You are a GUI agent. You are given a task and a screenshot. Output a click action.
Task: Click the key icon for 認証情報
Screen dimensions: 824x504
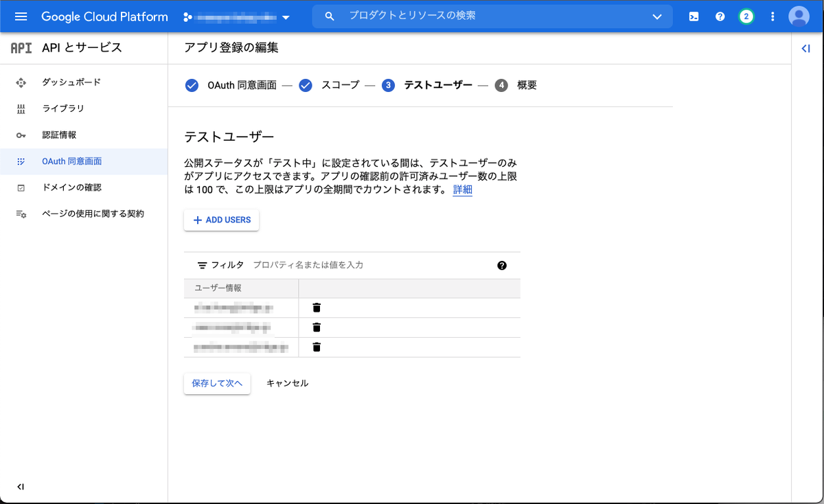point(21,135)
